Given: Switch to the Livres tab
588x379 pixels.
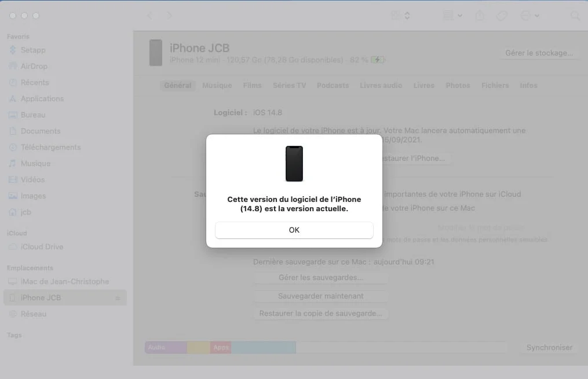Looking at the screenshot, I should click(x=423, y=86).
